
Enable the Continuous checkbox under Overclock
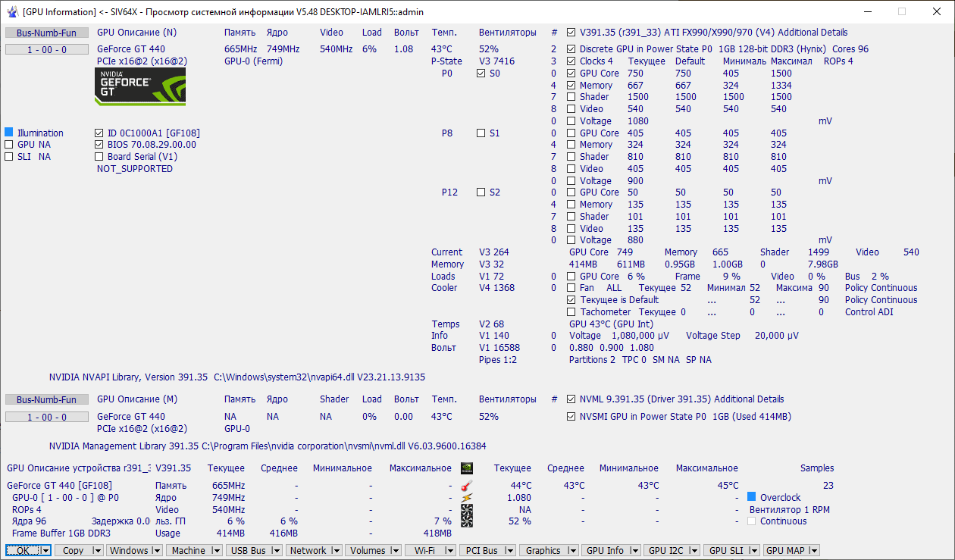click(752, 521)
